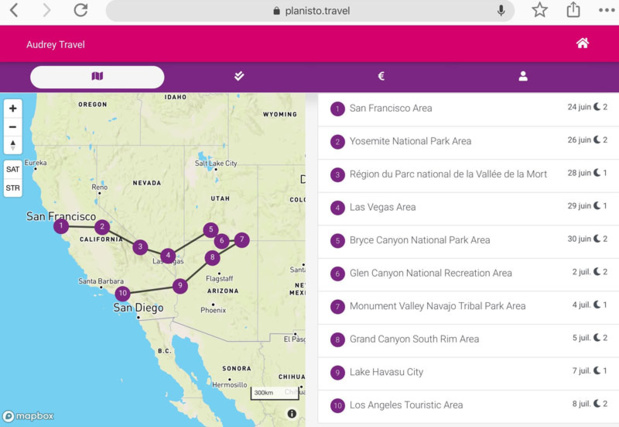Open browser more options menu
Viewport: 619px width, 427px height.
point(606,11)
